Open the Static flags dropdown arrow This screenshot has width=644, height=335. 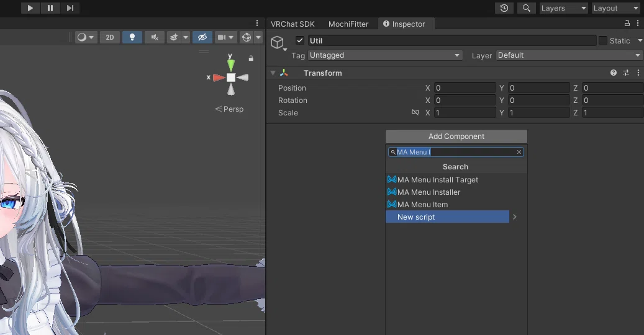[x=640, y=40]
